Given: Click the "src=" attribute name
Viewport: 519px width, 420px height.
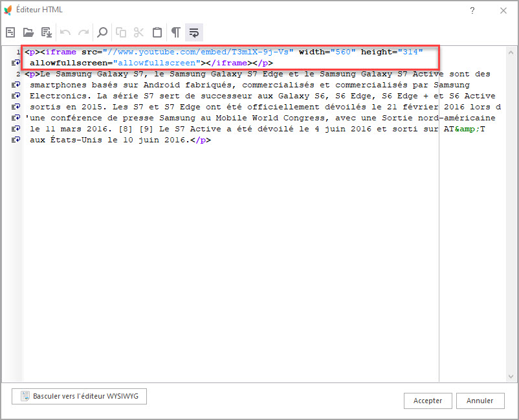Looking at the screenshot, I should (92, 52).
